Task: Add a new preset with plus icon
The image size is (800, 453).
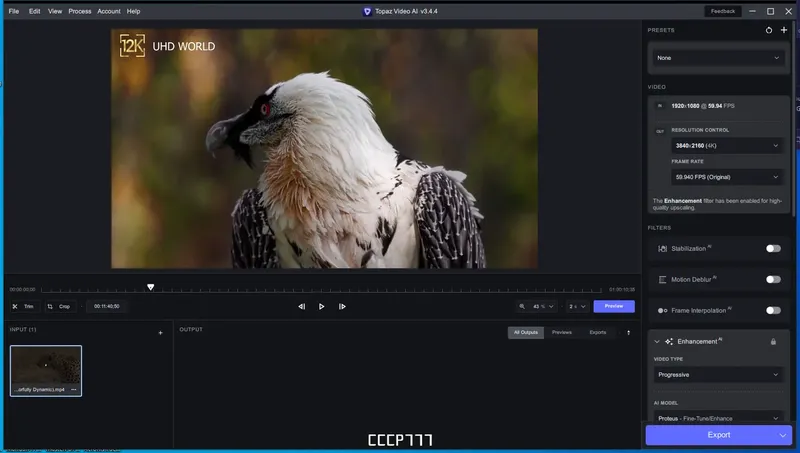Action: point(784,30)
